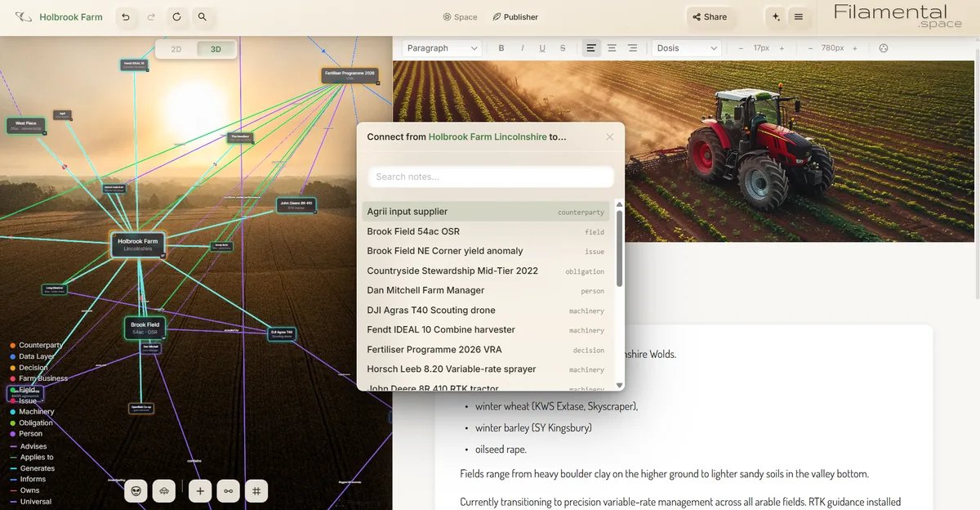Select Brook Field 54ac OSR note
Screen dimensions: 980x510
coord(486,231)
